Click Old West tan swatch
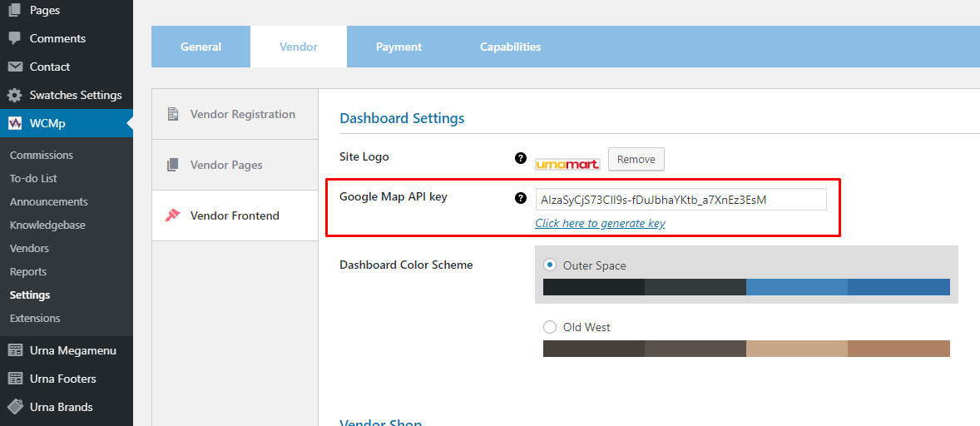980x426 pixels. (x=797, y=349)
